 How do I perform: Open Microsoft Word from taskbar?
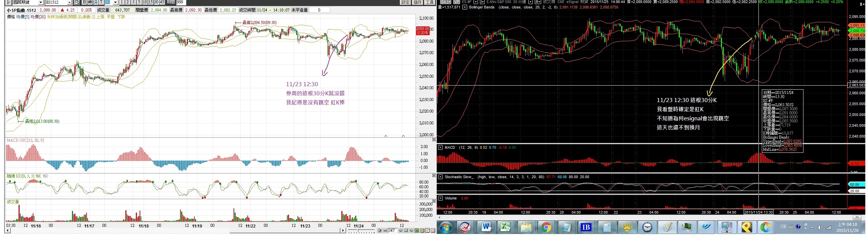(486, 228)
